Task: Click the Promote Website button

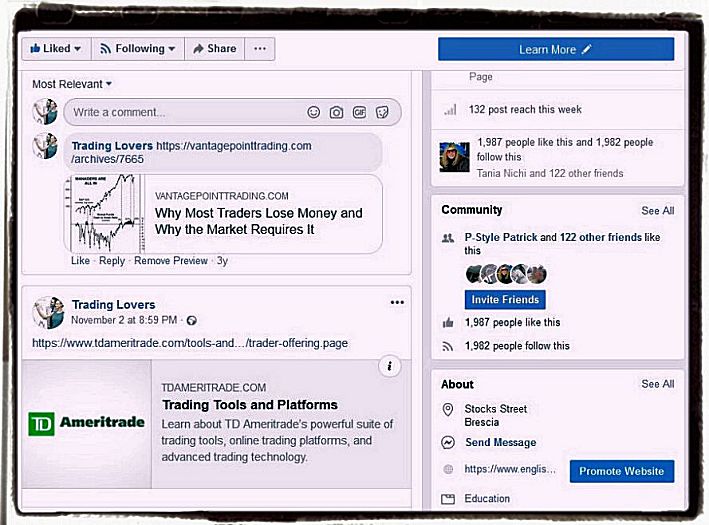Action: click(x=622, y=471)
